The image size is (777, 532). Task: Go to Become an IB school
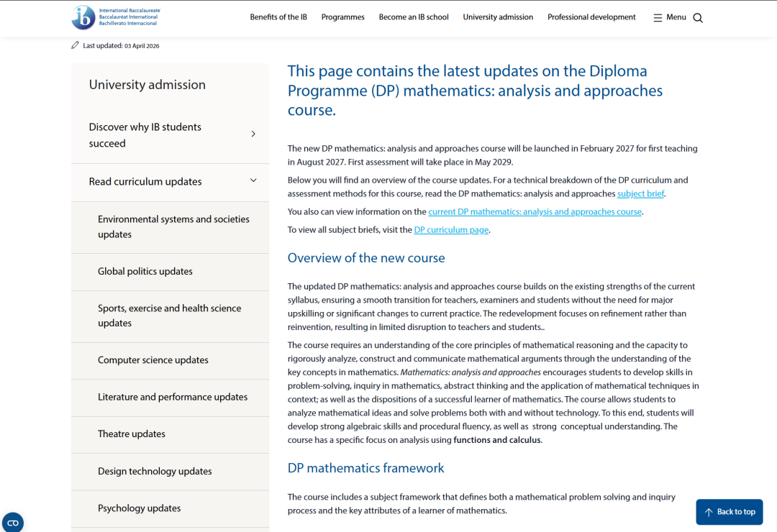pyautogui.click(x=414, y=17)
